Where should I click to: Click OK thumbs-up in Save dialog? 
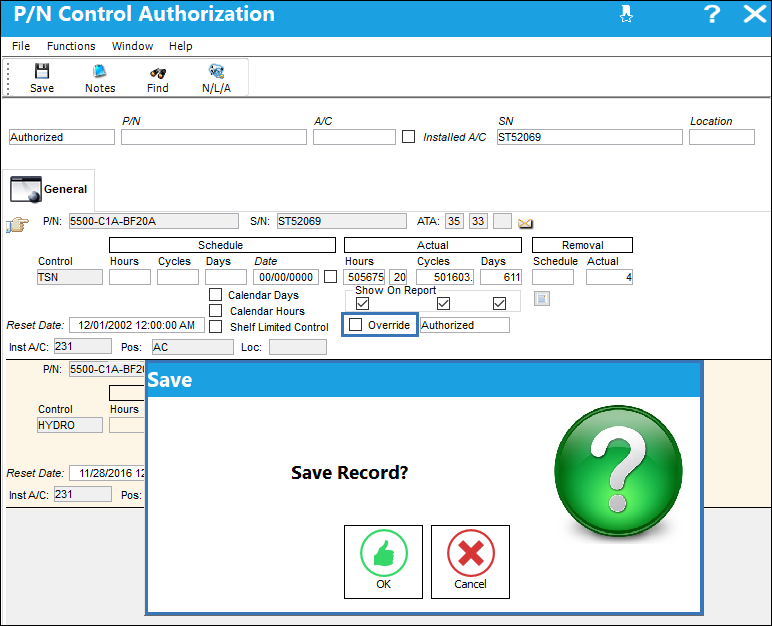click(384, 562)
